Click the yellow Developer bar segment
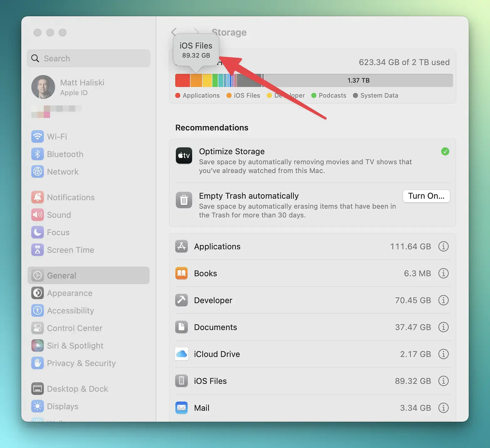490x448 pixels. coord(207,80)
